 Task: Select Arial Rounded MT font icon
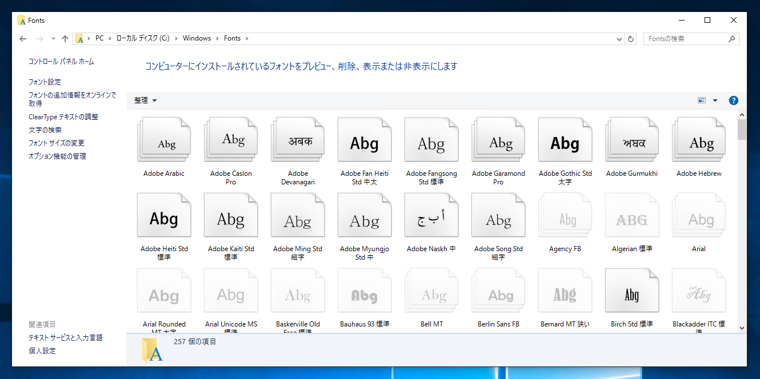pos(164,291)
